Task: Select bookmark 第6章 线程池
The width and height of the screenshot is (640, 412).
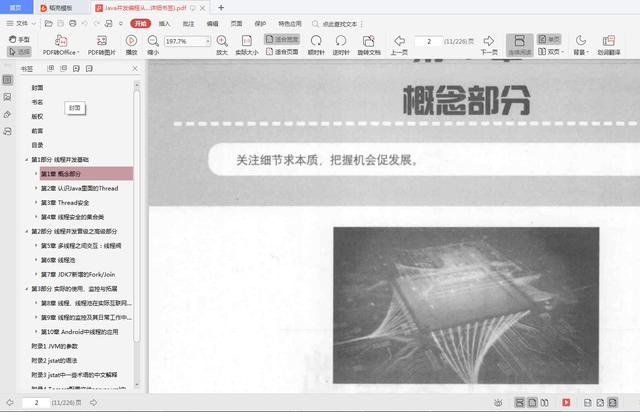Action: 58,260
